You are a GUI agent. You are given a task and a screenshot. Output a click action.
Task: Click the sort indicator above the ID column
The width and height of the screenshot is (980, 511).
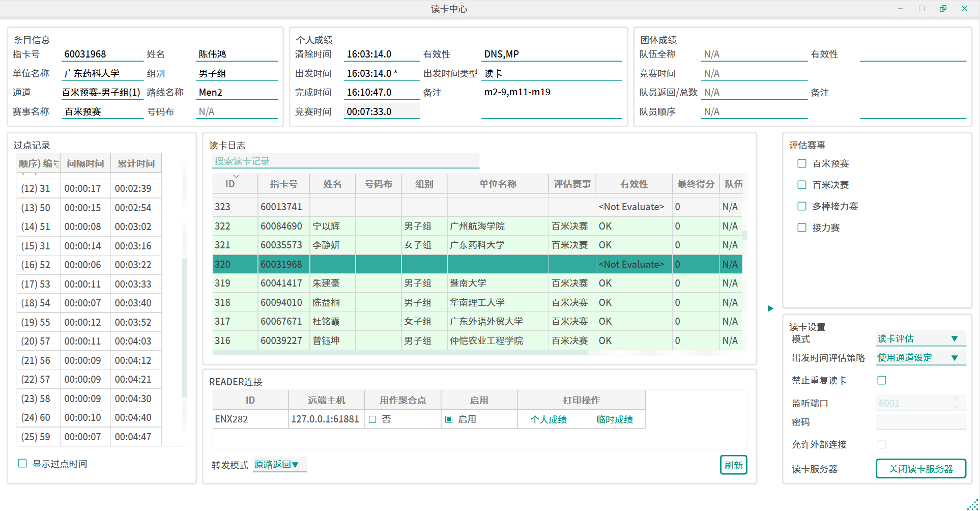[x=236, y=176]
